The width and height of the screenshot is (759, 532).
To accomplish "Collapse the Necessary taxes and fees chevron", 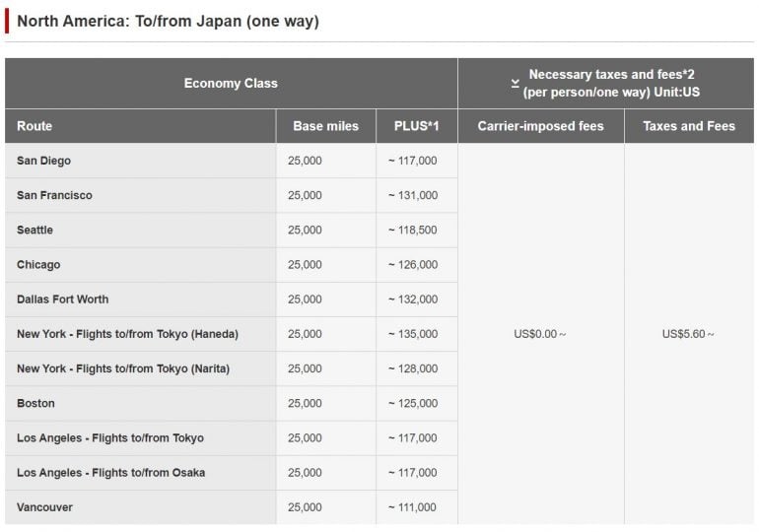I will (x=515, y=84).
